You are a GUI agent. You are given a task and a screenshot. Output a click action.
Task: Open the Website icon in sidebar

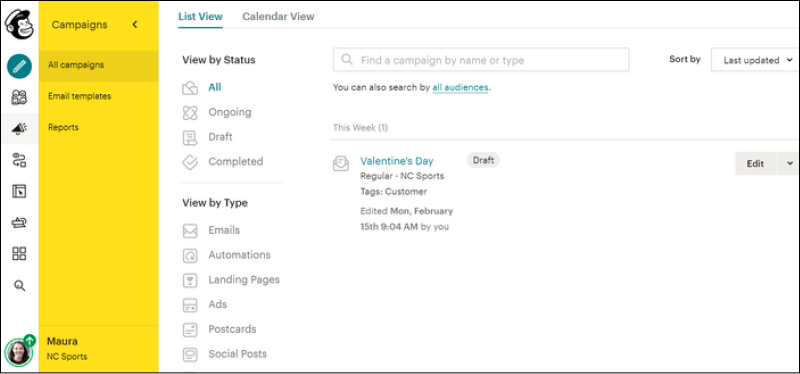click(19, 191)
